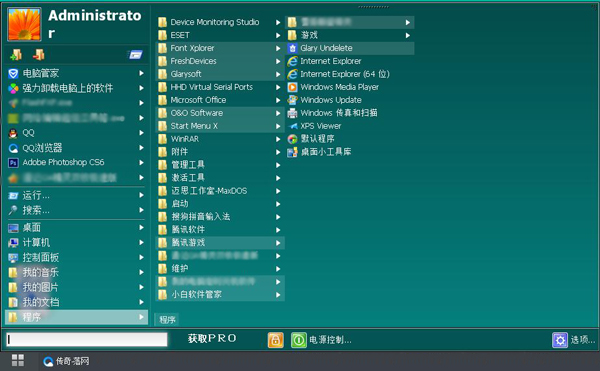Expand the Microsoft Office folder arrow
The height and width of the screenshot is (371, 600).
pos(278,100)
